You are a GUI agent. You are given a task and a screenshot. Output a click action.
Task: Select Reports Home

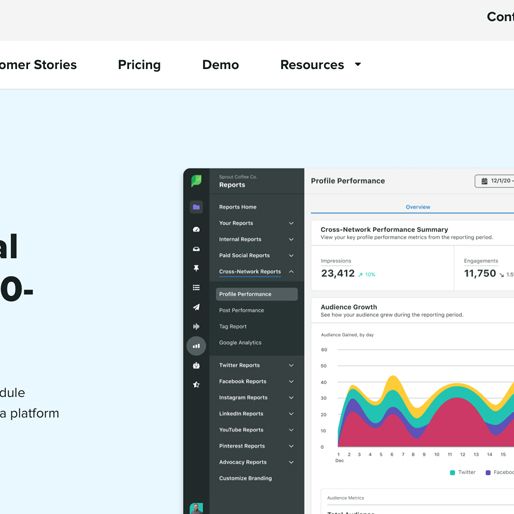tap(238, 207)
